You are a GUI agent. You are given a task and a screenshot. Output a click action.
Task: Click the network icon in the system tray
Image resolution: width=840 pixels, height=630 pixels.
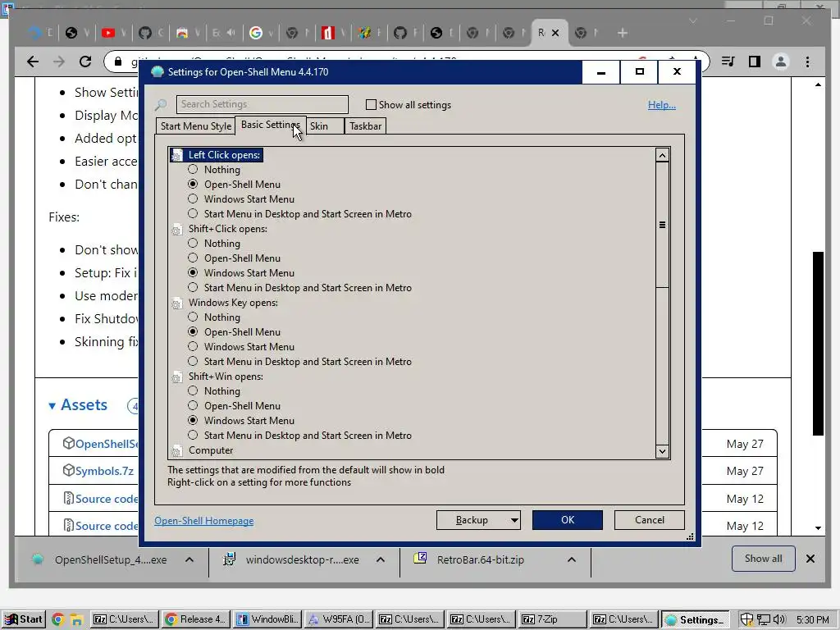pos(763,620)
